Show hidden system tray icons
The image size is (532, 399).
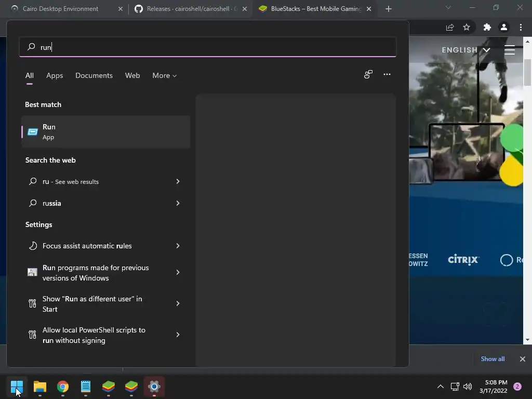tap(441, 387)
